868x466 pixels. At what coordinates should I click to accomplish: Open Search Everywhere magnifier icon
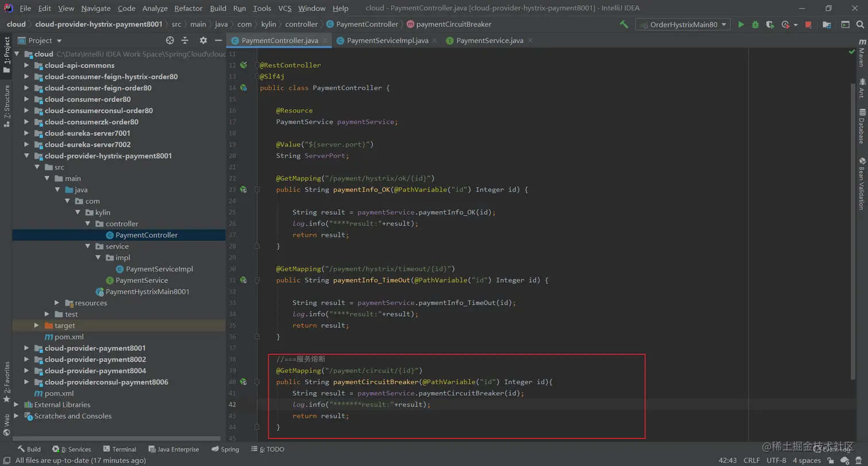[860, 25]
